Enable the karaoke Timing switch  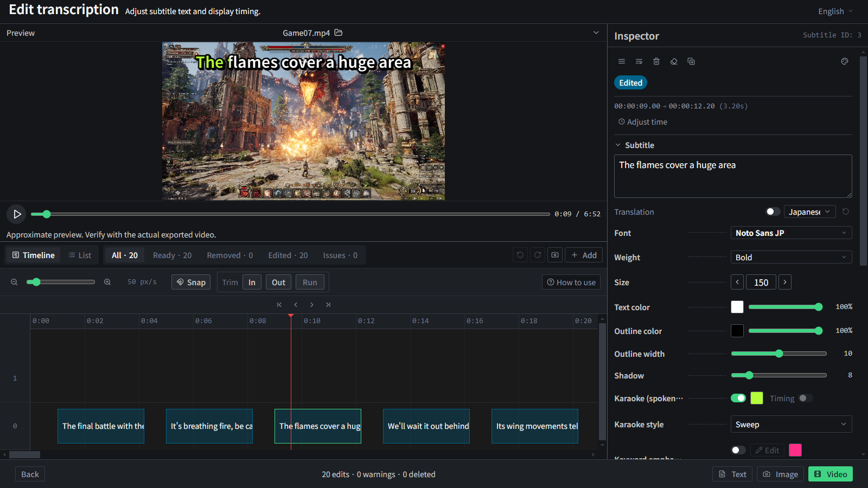(x=806, y=398)
